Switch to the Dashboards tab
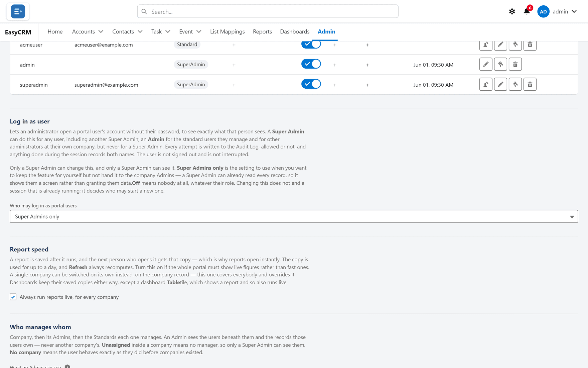This screenshot has height=368, width=588. (295, 31)
